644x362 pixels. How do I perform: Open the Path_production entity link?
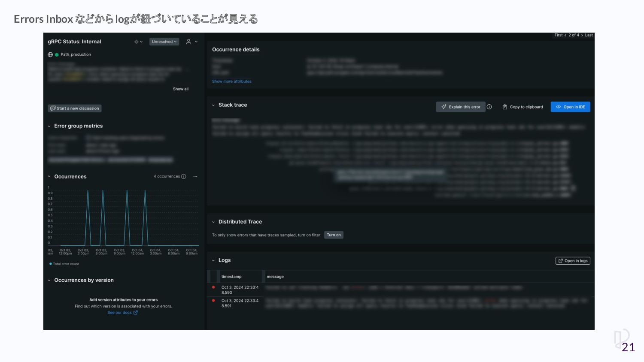tap(76, 54)
